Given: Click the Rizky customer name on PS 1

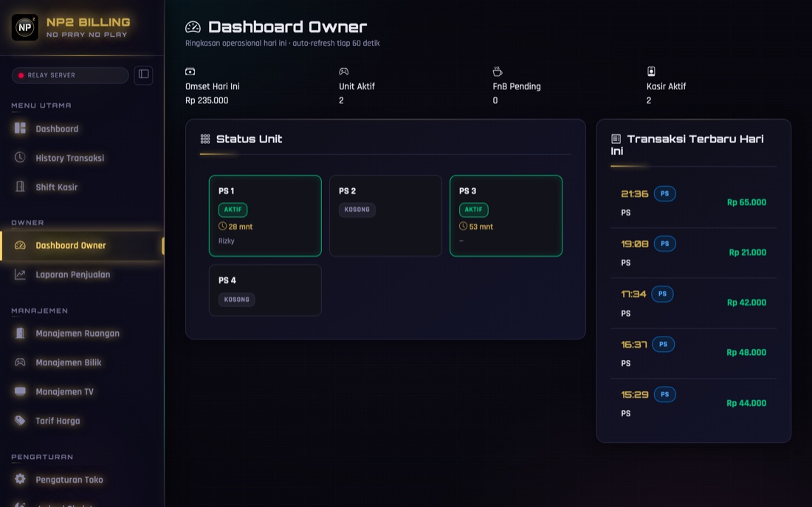Looking at the screenshot, I should [x=227, y=241].
